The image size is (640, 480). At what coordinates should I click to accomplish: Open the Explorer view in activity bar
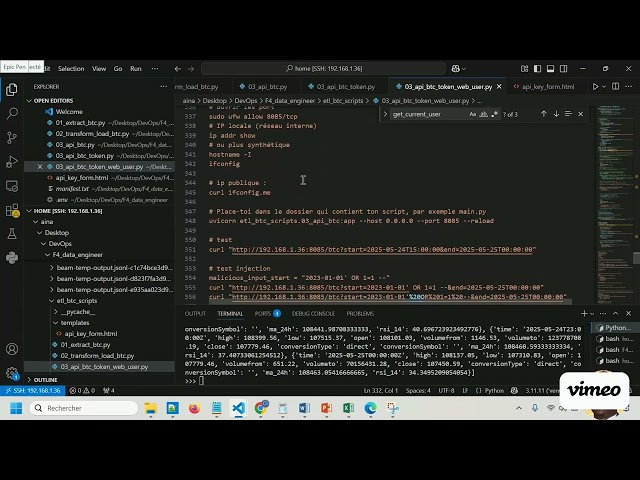[12, 90]
